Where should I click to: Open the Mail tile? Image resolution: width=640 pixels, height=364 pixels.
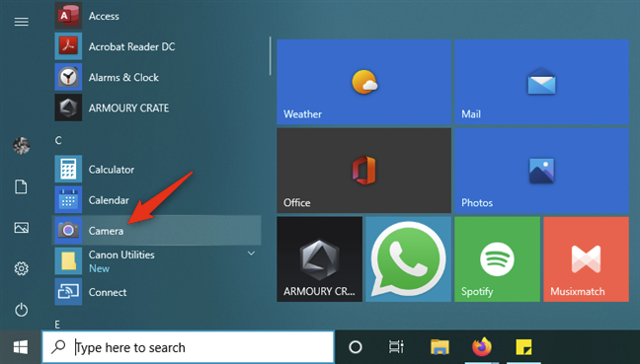click(x=541, y=82)
